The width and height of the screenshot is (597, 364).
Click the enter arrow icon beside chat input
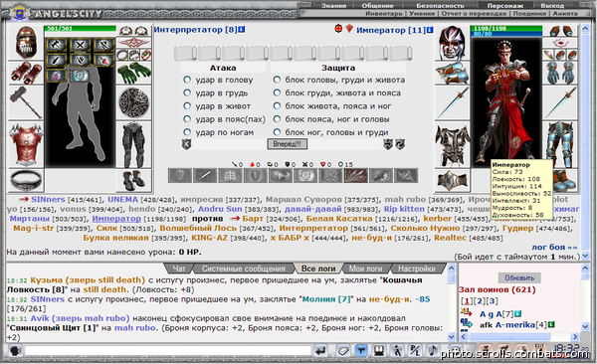tap(321, 350)
